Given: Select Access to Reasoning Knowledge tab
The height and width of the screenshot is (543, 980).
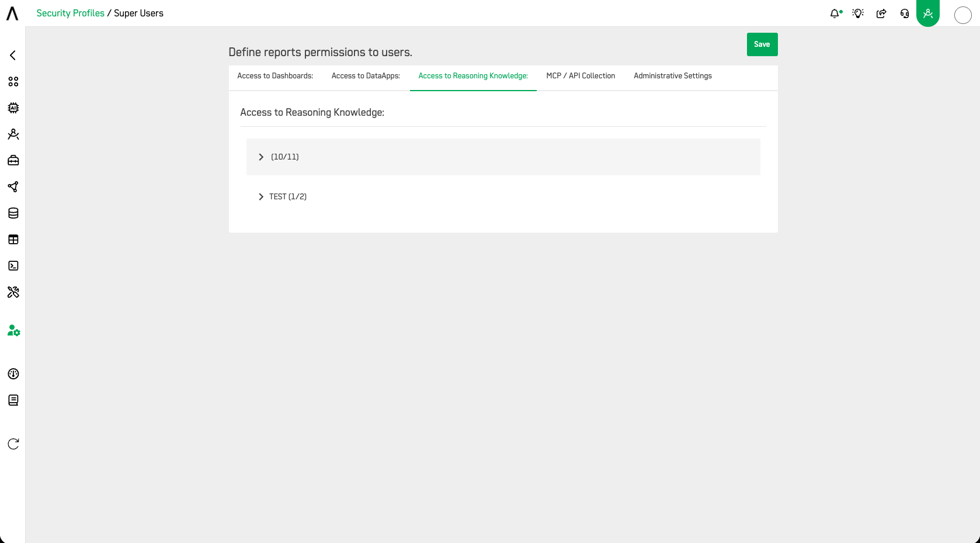Looking at the screenshot, I should pyautogui.click(x=473, y=76).
